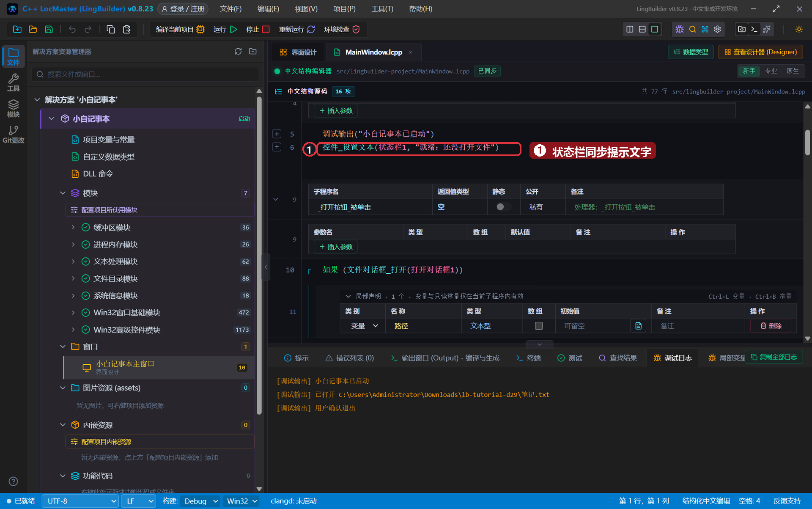Screen dimensions: 812x509
Task: Open the 文件(F) menu
Action: click(231, 9)
